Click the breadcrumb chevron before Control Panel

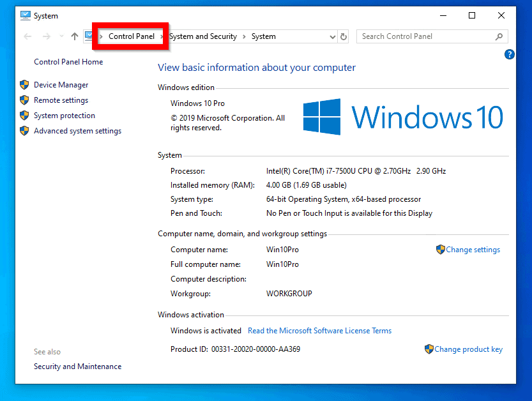coord(101,36)
